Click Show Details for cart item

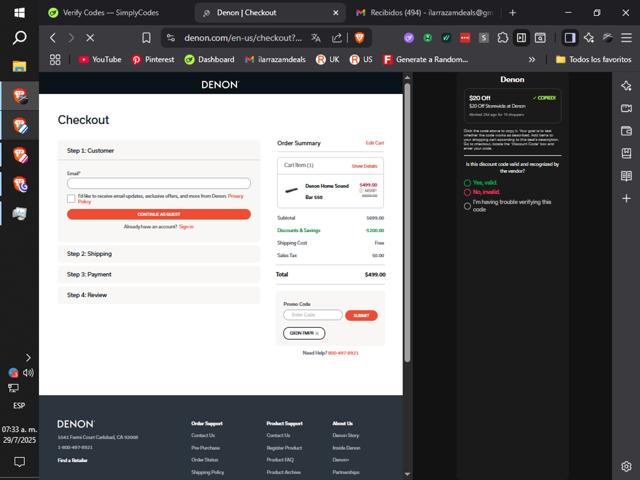(x=364, y=166)
